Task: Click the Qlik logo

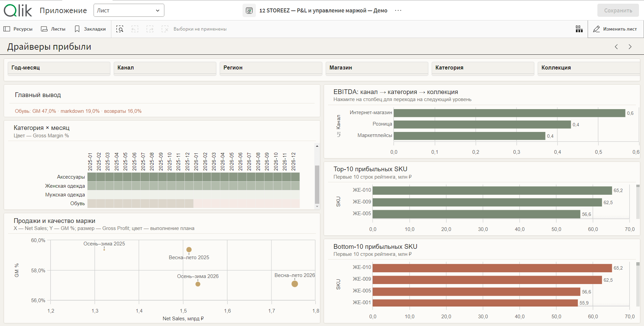Action: click(x=18, y=10)
